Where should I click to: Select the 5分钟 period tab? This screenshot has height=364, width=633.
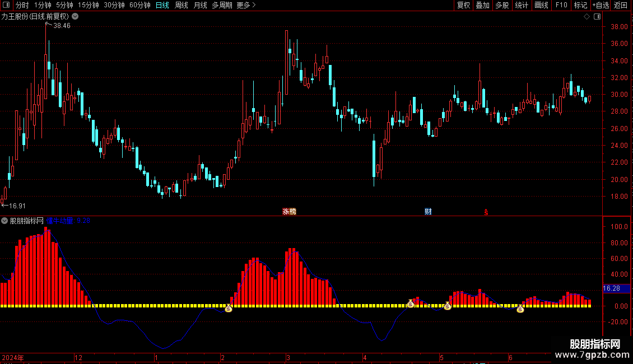point(64,5)
